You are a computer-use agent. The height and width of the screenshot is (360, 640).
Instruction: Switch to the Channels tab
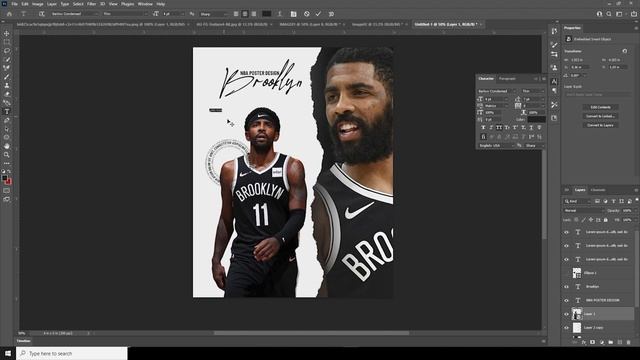point(598,190)
